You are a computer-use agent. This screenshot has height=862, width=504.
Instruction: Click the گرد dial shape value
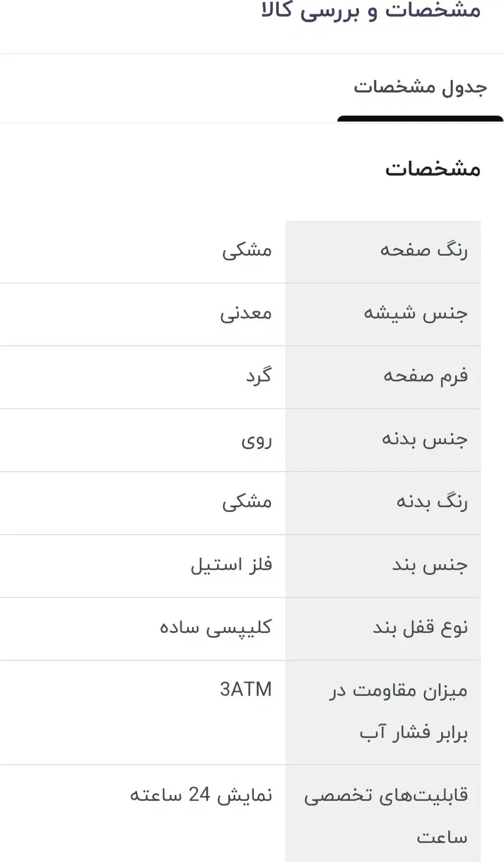pyautogui.click(x=257, y=376)
